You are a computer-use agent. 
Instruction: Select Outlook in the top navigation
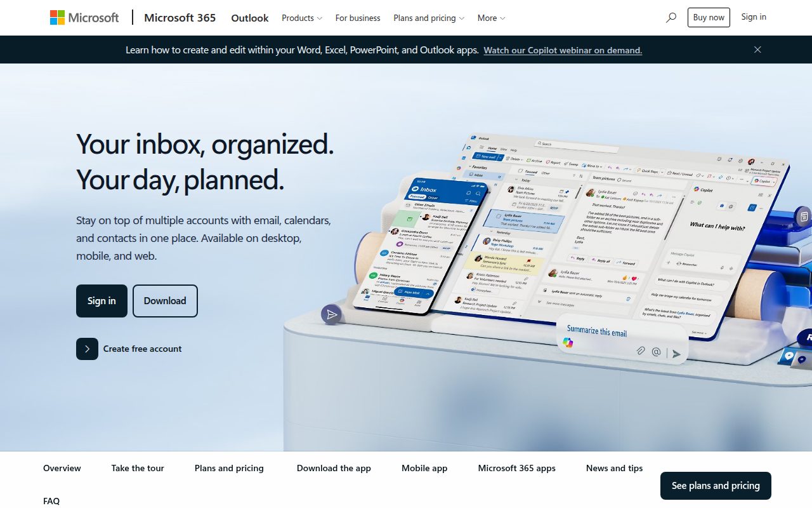[250, 18]
